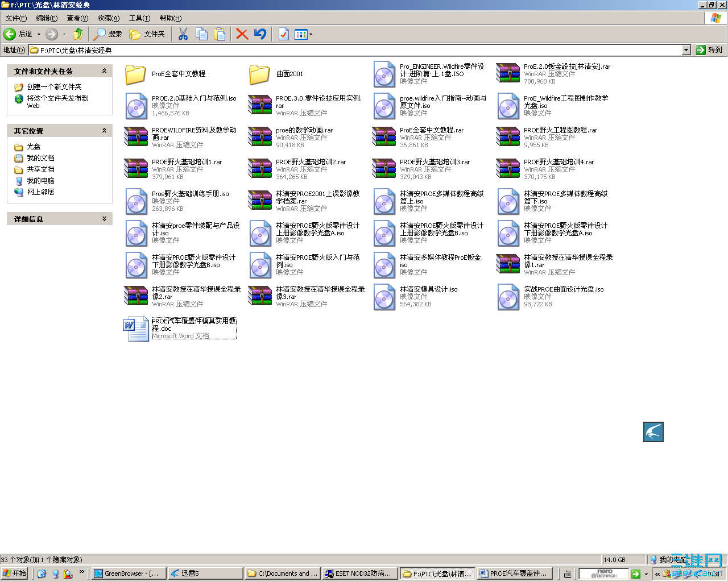Open the Favorites (收藏) menu
The height and width of the screenshot is (582, 728).
[108, 18]
